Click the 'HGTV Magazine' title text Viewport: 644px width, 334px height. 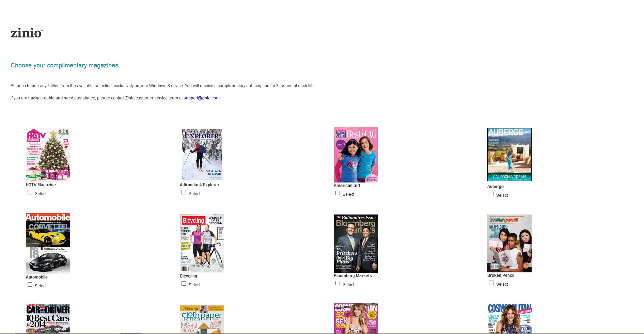(x=41, y=185)
